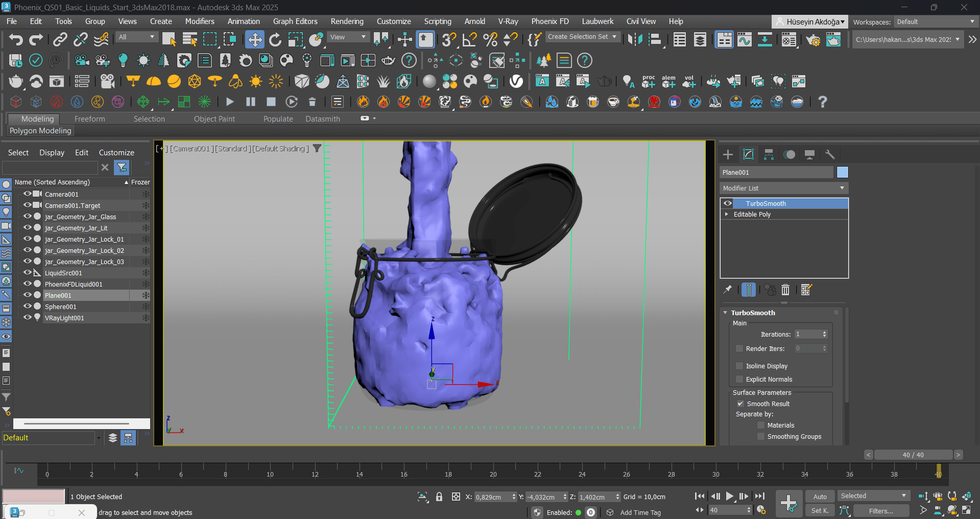Click the Plane001 object color swatch

pyautogui.click(x=843, y=172)
